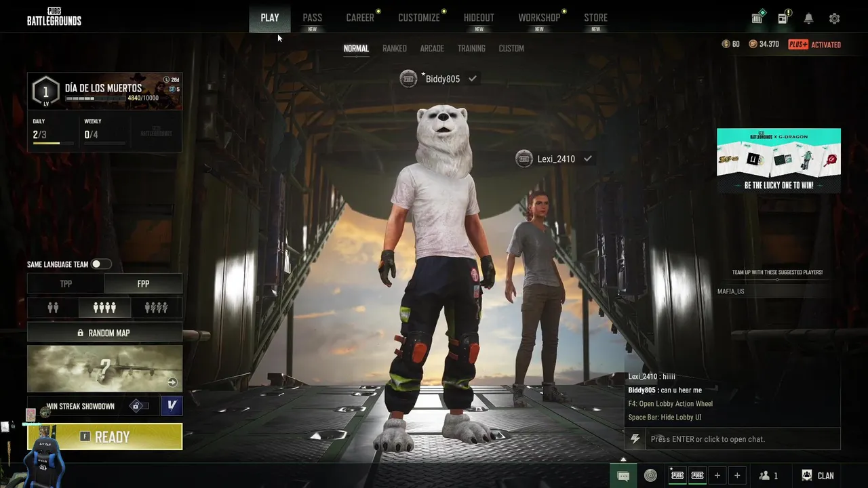Screen dimensions: 868x488
Task: Select one-man squad crossed-out icon
Action: (156, 308)
